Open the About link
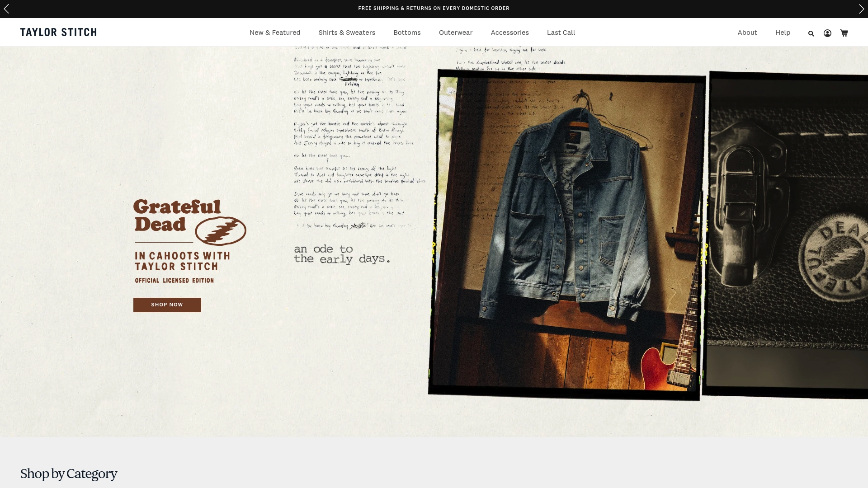 click(x=747, y=33)
